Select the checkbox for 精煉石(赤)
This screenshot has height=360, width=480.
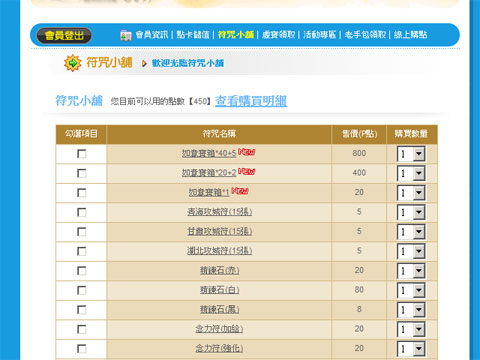[81, 271]
